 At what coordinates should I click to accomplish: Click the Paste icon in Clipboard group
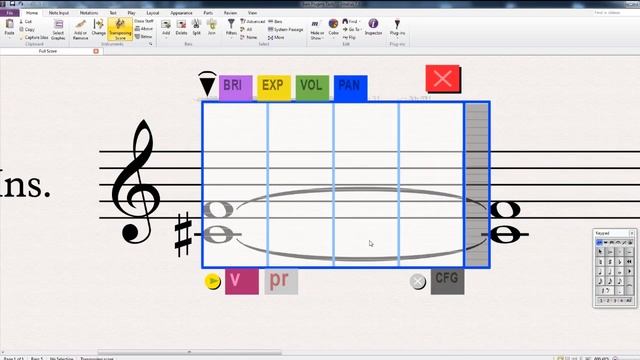pos(9,24)
